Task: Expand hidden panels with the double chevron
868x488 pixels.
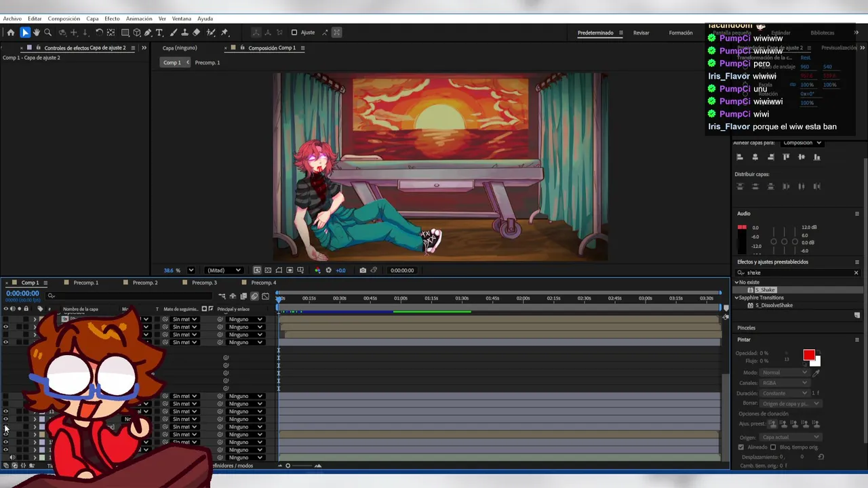Action: click(x=144, y=48)
